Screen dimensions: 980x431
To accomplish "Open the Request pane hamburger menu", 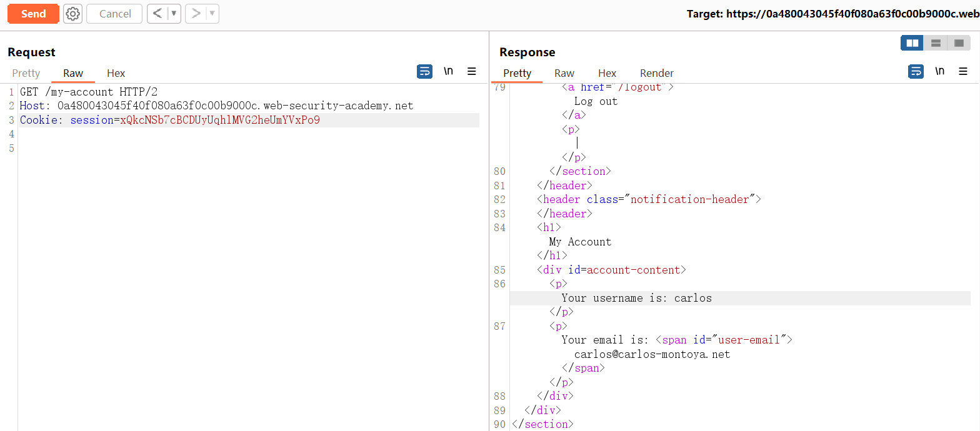I will (472, 71).
